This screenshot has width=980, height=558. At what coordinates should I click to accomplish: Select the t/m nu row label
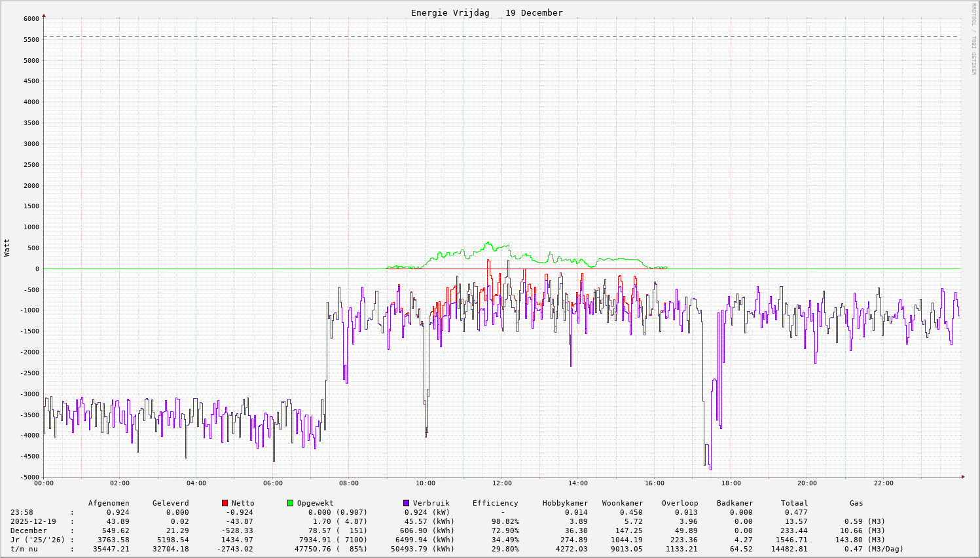[x=24, y=549]
